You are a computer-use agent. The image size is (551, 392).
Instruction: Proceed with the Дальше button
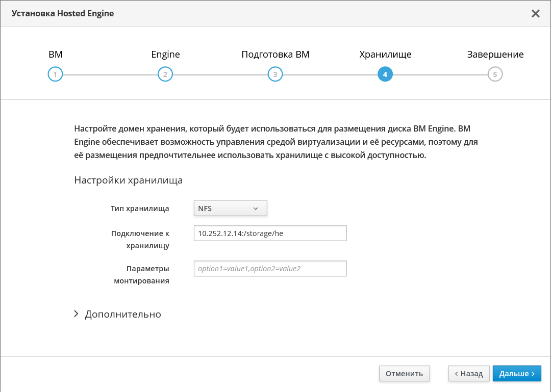click(x=517, y=373)
